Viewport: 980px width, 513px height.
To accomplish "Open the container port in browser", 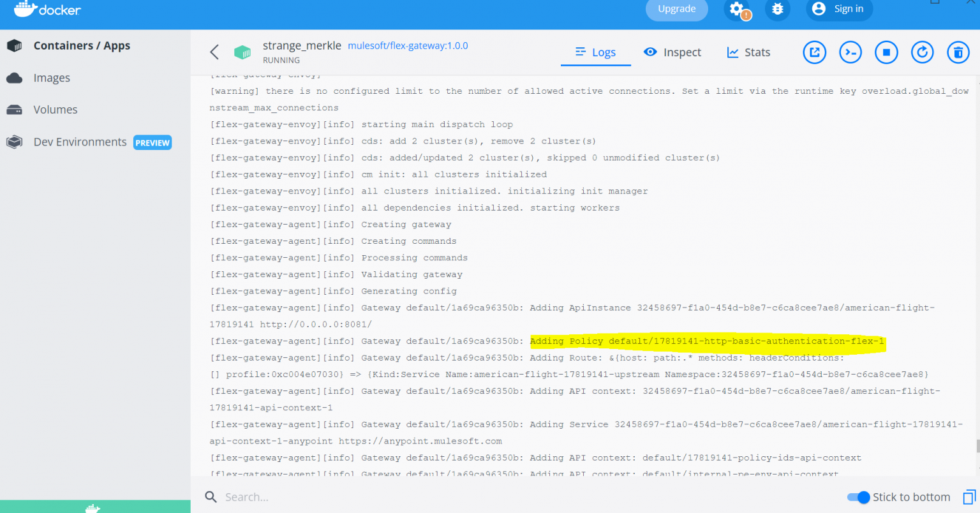I will 814,52.
